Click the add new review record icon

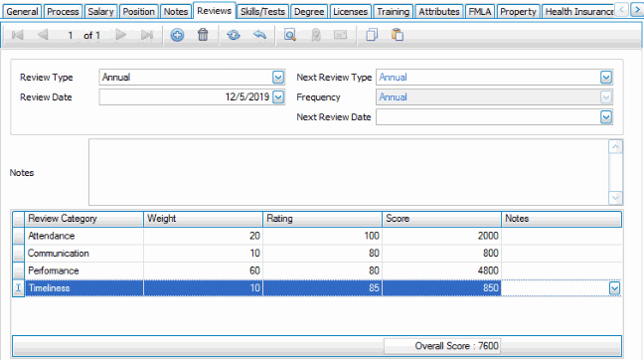coord(177,36)
